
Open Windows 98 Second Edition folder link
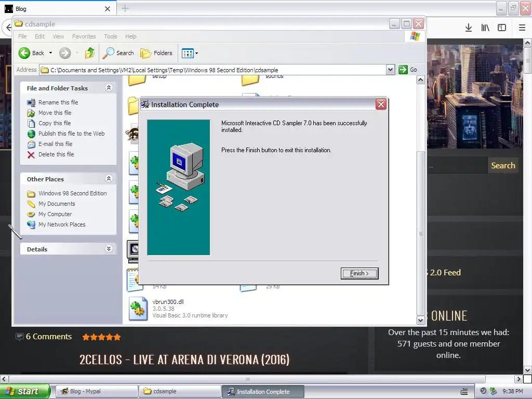72,193
